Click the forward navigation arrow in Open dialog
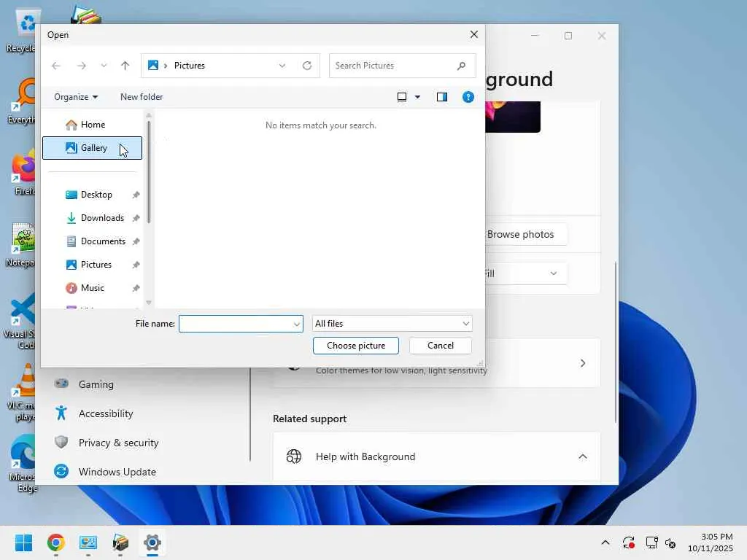The height and width of the screenshot is (560, 747). (x=82, y=66)
